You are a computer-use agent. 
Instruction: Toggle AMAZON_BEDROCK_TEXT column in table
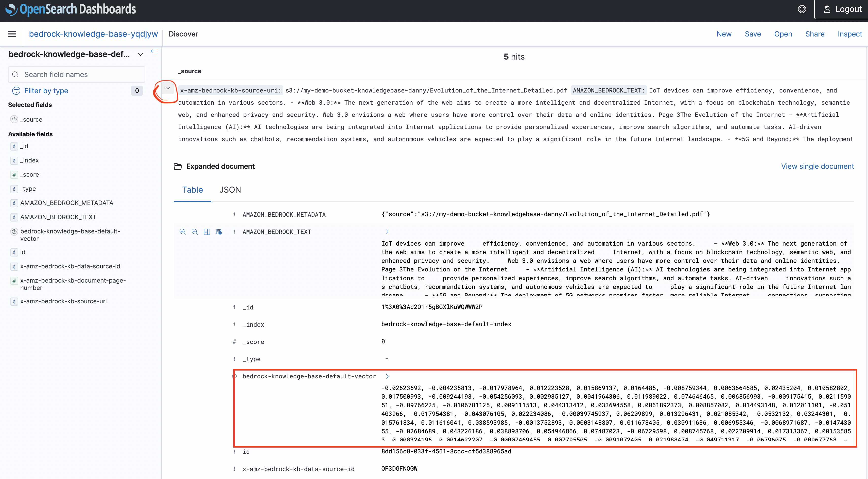point(207,232)
